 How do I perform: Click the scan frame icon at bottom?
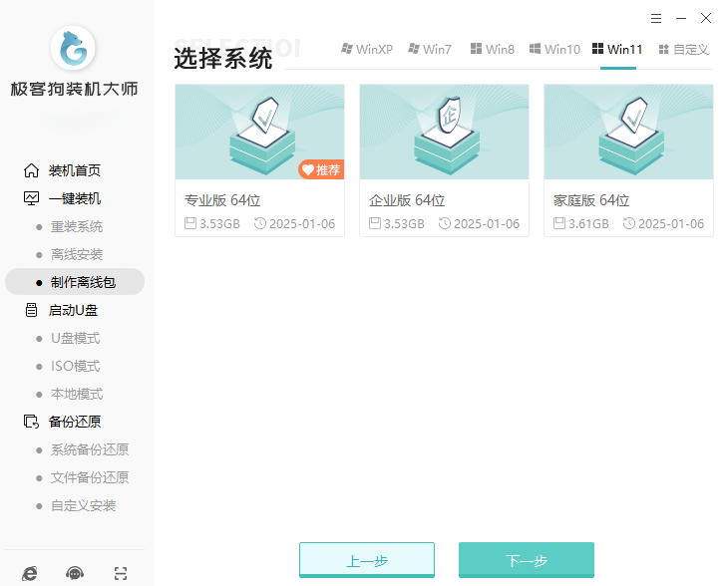(x=121, y=574)
